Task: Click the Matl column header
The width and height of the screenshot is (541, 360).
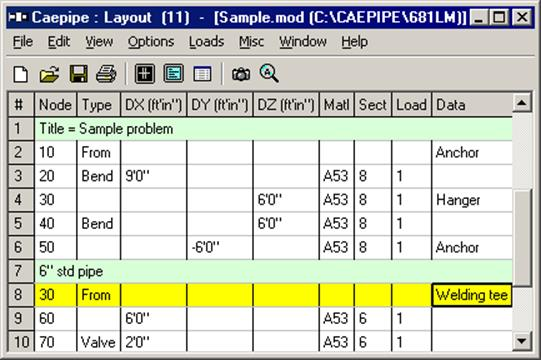Action: coord(337,104)
